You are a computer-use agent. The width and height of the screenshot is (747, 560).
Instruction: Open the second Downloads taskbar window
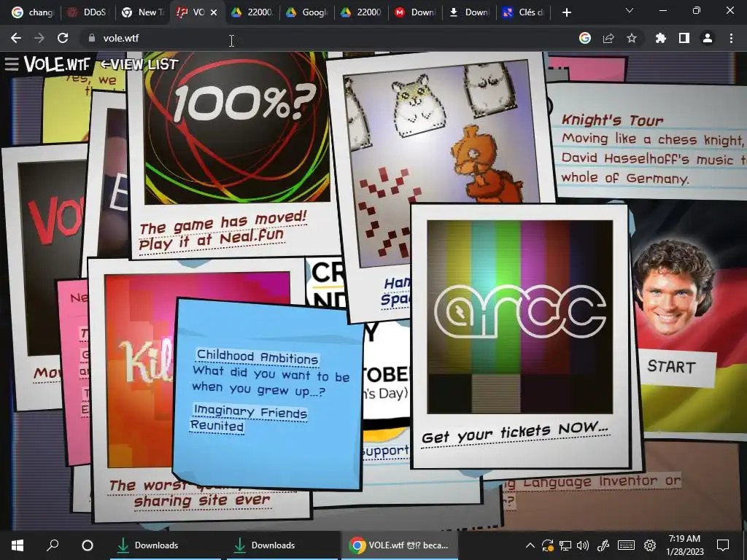coord(282,545)
